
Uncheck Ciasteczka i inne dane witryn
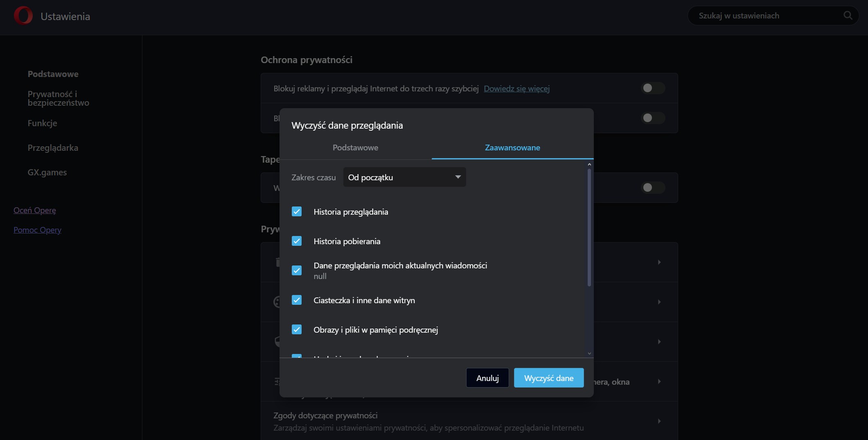point(297,300)
